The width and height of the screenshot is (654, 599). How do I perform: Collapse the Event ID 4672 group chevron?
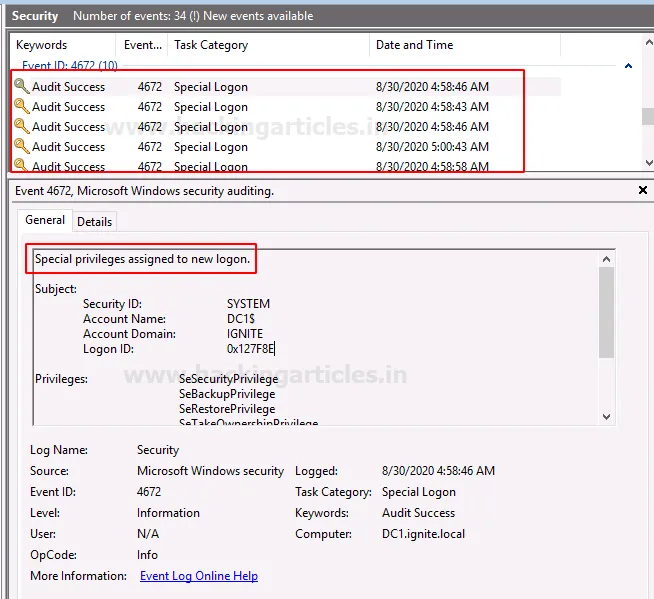coord(628,66)
